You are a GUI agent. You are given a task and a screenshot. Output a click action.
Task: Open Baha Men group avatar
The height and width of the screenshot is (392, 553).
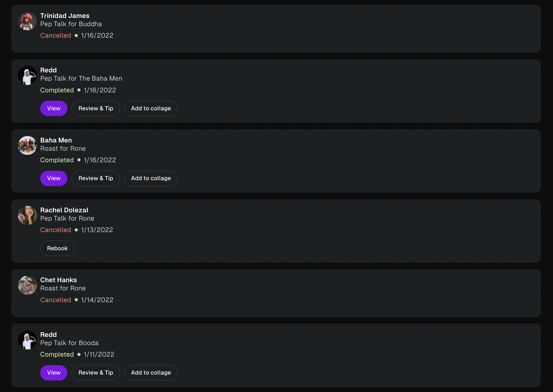27,145
